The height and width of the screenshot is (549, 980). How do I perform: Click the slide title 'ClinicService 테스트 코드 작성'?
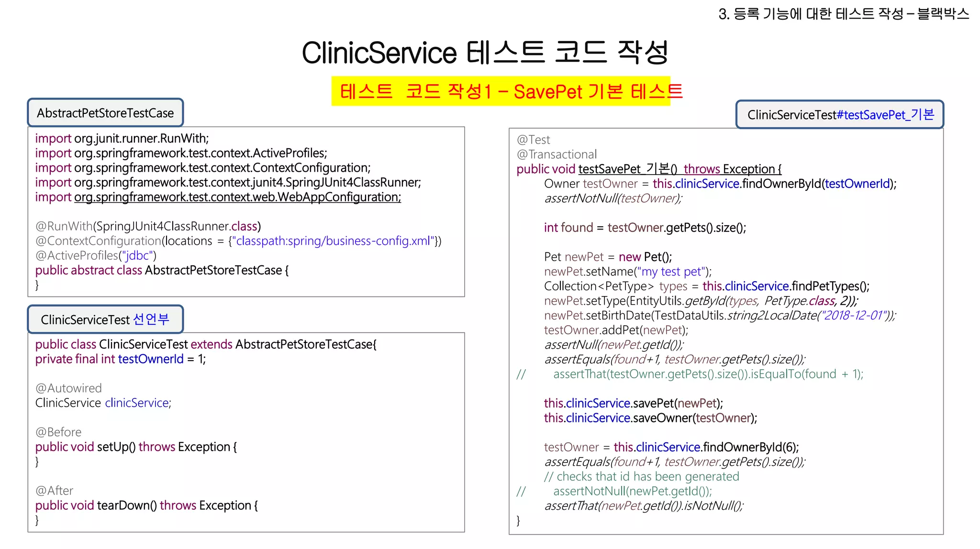pyautogui.click(x=485, y=52)
